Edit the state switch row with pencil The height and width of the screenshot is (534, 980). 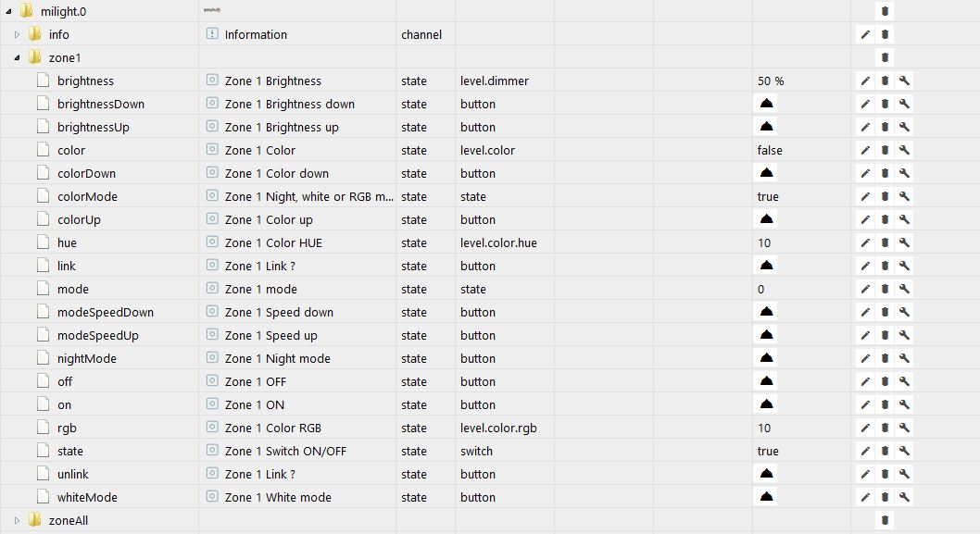(x=865, y=451)
